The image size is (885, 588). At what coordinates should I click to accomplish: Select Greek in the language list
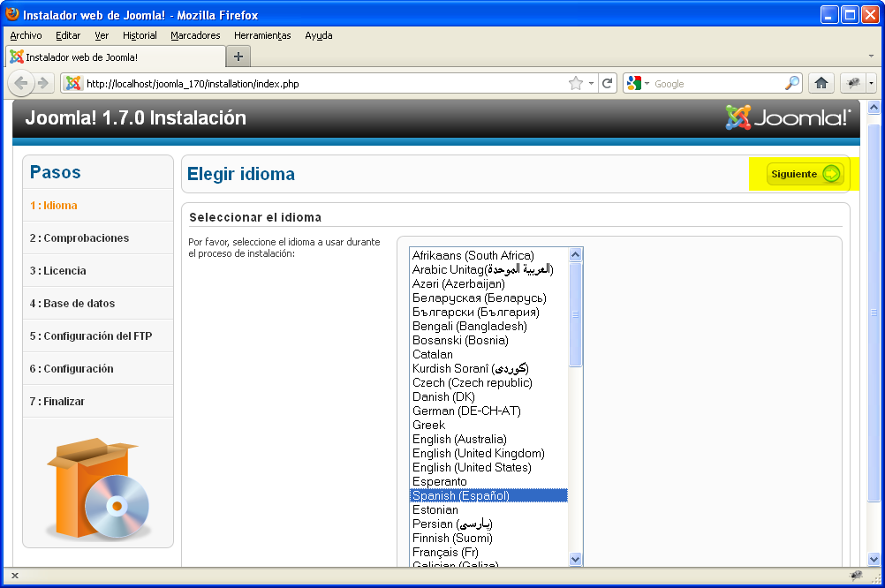pyautogui.click(x=488, y=425)
